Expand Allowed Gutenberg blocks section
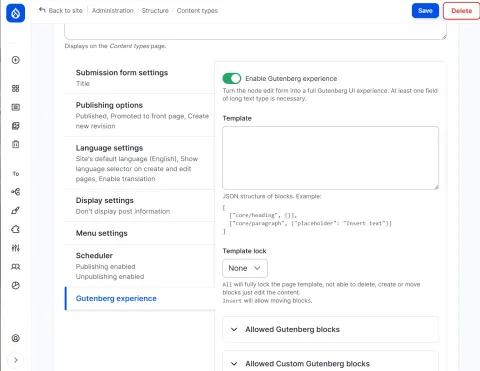 coord(330,329)
